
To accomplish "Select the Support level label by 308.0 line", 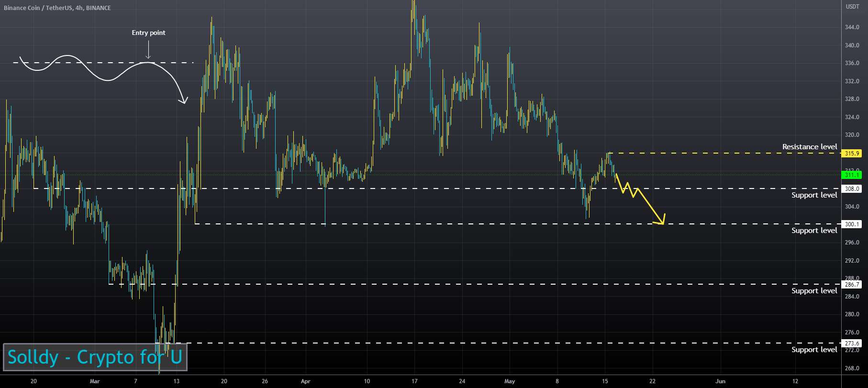I will tap(814, 195).
